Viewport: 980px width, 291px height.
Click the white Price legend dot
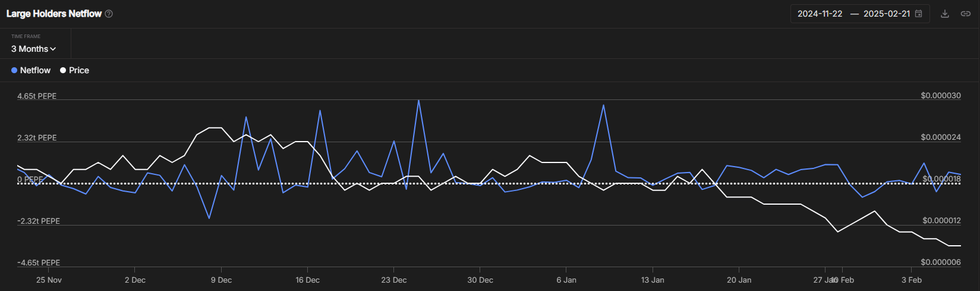pyautogui.click(x=63, y=70)
